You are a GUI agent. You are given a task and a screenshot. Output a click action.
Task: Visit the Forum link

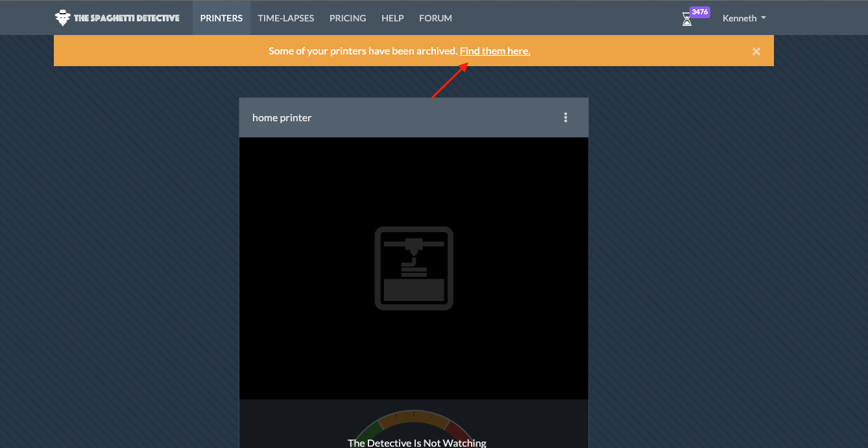click(435, 18)
